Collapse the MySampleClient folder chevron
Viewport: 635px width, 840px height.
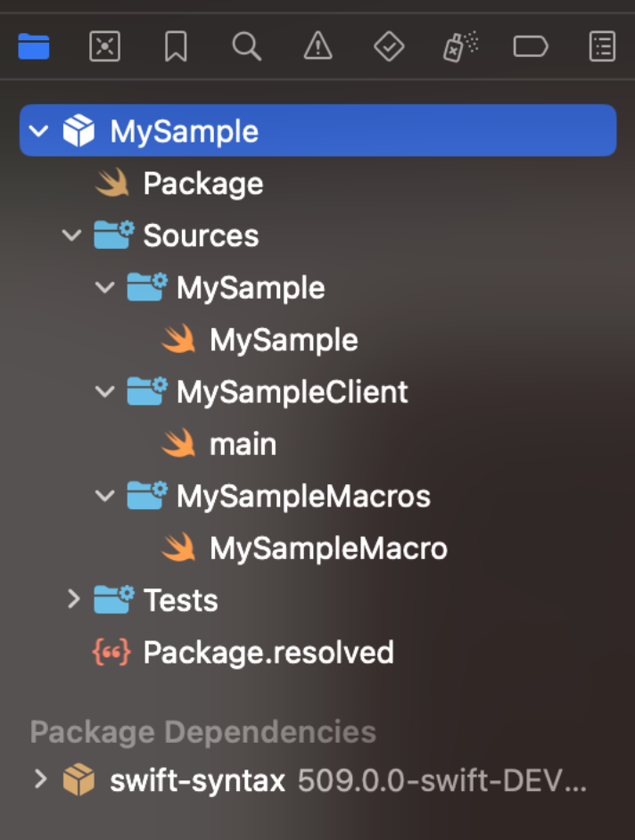click(105, 391)
